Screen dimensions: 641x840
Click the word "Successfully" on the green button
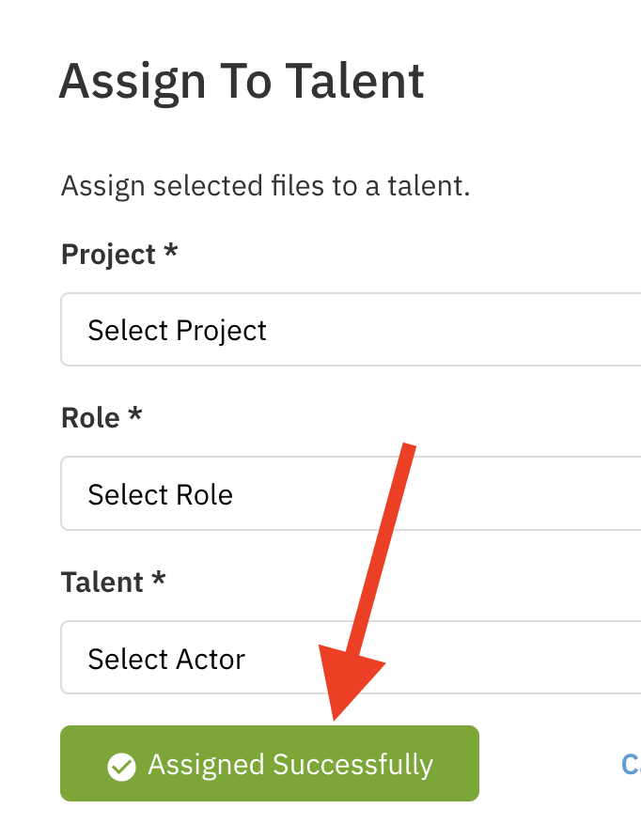[x=353, y=765]
